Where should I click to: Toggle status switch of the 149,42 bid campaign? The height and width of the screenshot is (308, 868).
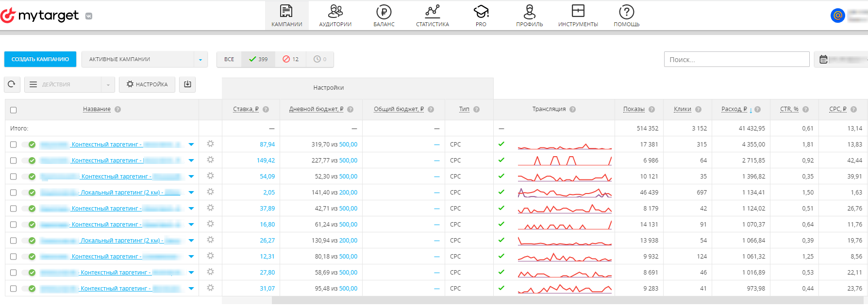point(29,161)
